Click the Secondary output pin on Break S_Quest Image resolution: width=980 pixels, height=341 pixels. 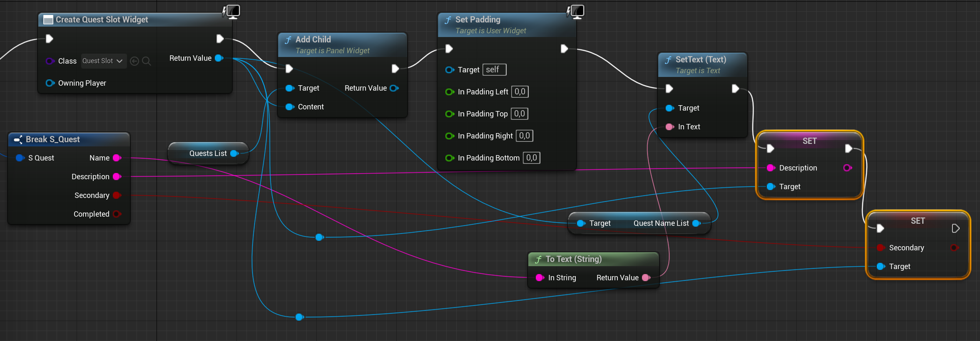(117, 195)
